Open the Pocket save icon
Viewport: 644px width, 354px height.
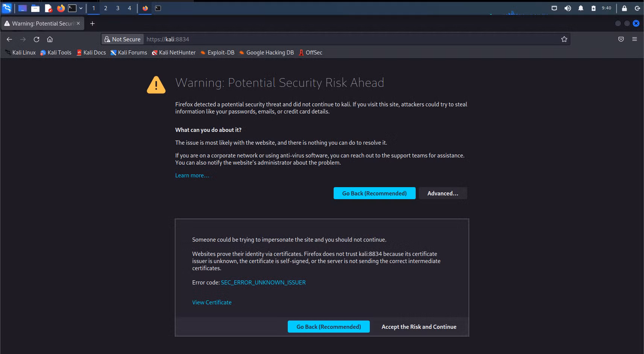click(x=621, y=39)
